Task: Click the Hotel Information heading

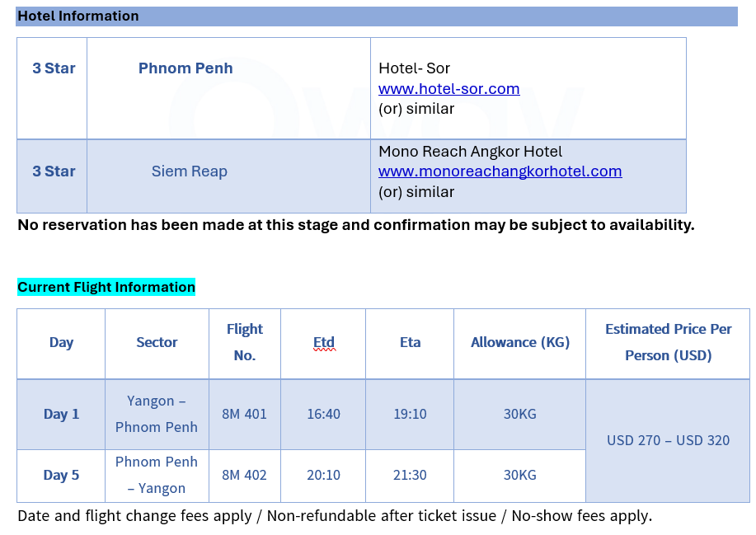Action: [x=78, y=16]
